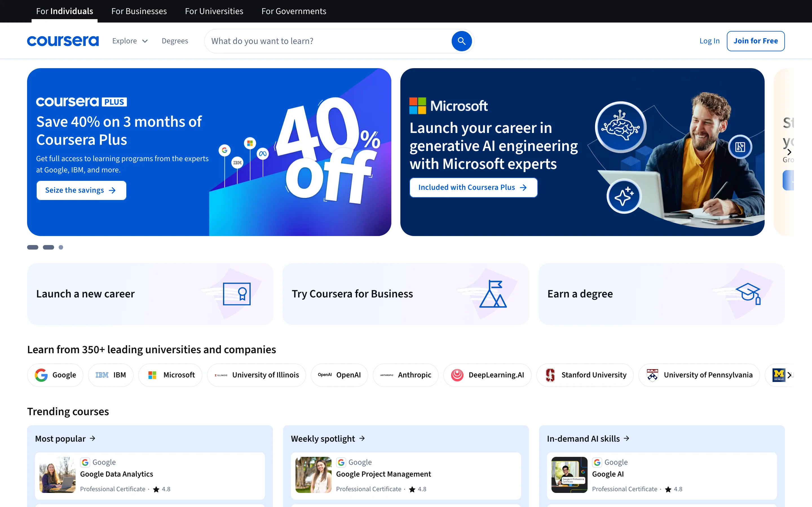Advance the promo carousel with right arrow
Image resolution: width=812 pixels, height=507 pixels.
[789, 152]
